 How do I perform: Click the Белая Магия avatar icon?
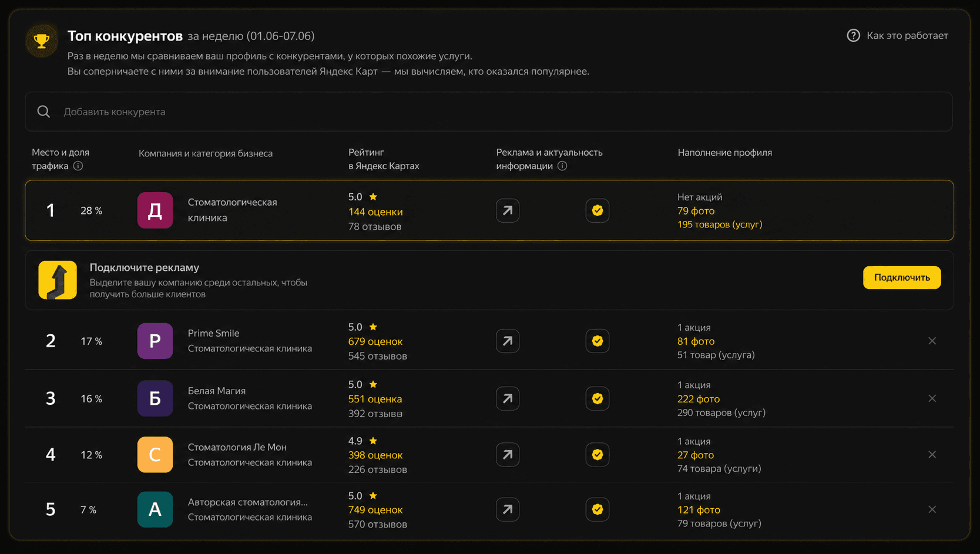(x=155, y=398)
